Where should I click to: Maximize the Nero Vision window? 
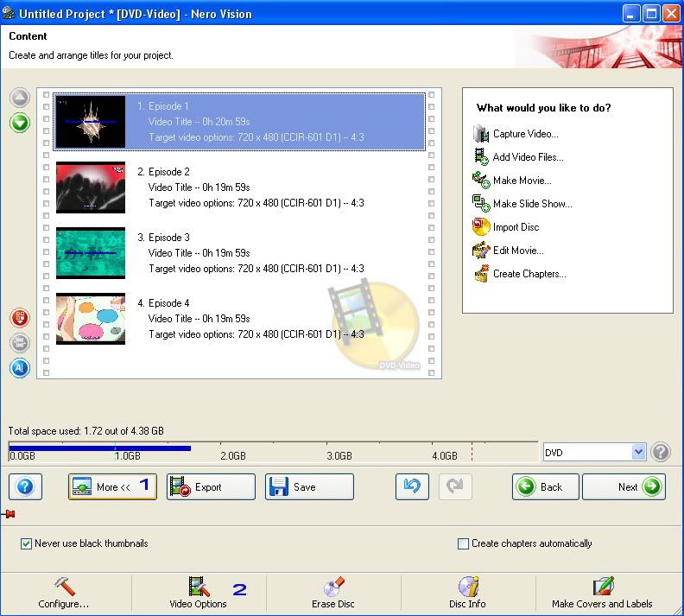coord(651,14)
